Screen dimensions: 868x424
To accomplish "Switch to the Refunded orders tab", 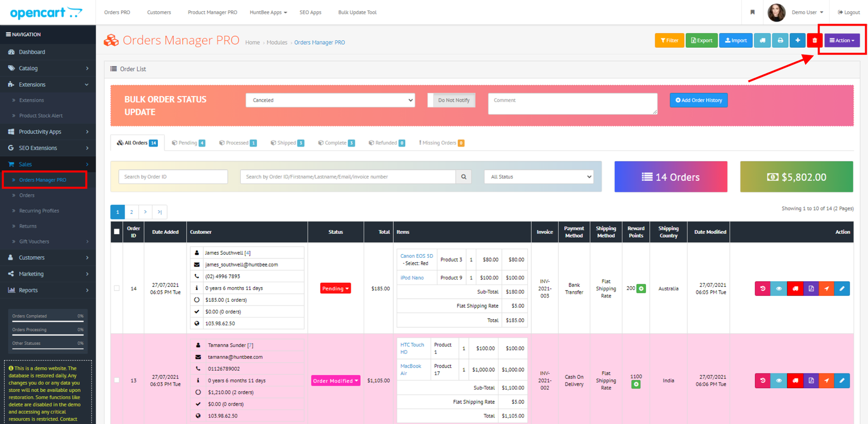I will (387, 143).
